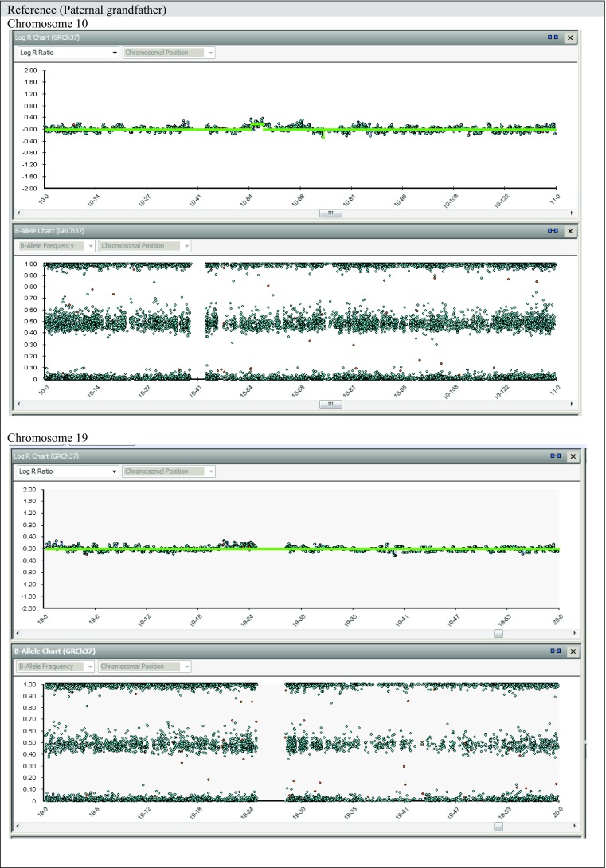Click link icon on Chromosome 10 B-Allele Chart
This screenshot has width=606, height=868.
[x=552, y=230]
